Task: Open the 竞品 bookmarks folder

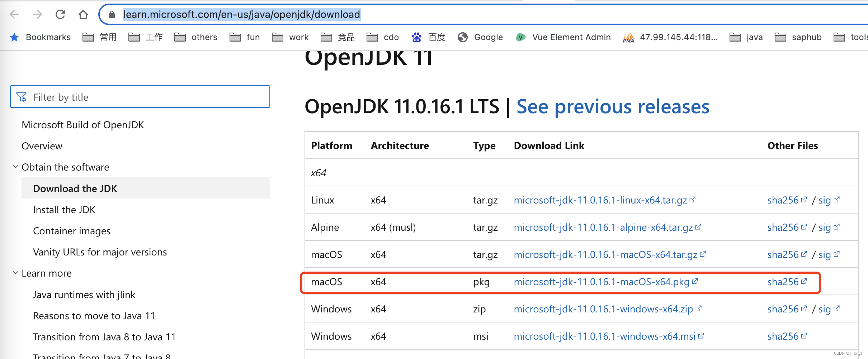Action: coord(338,37)
